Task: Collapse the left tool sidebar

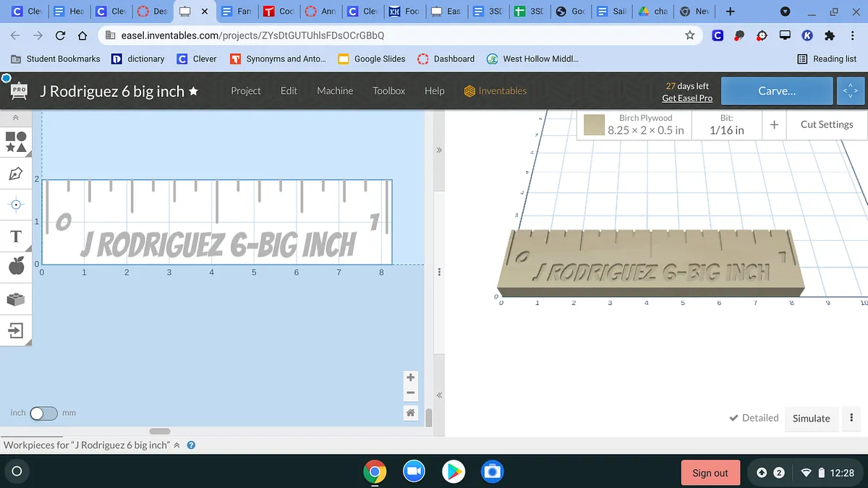Action: pyautogui.click(x=16, y=118)
